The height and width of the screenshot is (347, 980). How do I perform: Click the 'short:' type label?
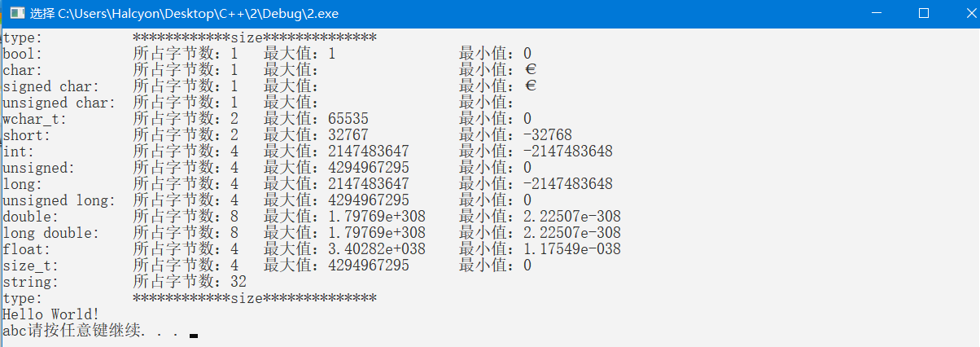[27, 135]
